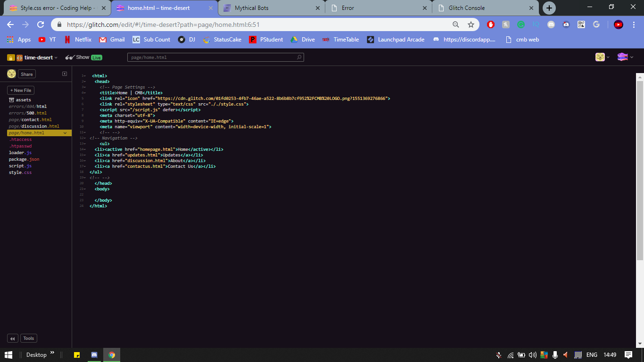Open the Gmail bookmark

pos(112,40)
